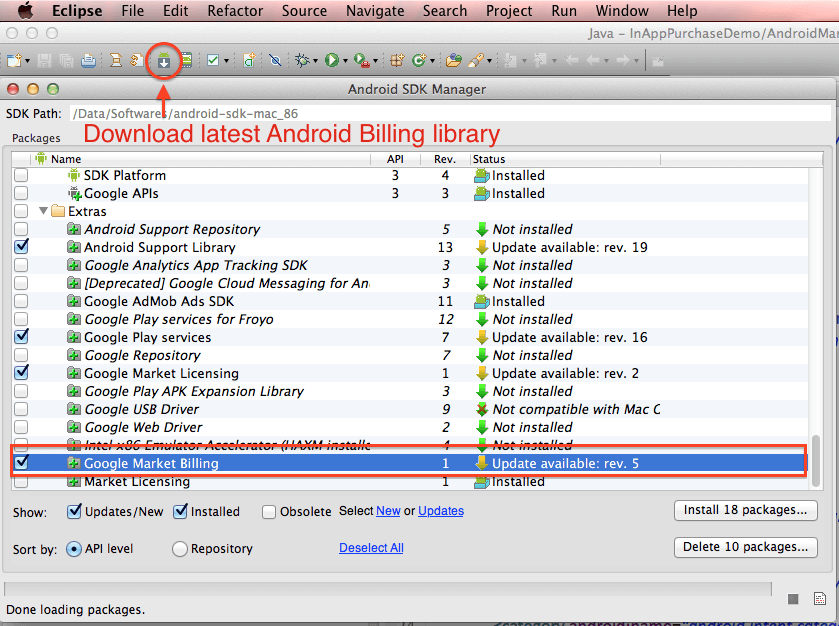Check the Google AdMob Ads SDK checkbox
The image size is (839, 626).
pyautogui.click(x=21, y=301)
